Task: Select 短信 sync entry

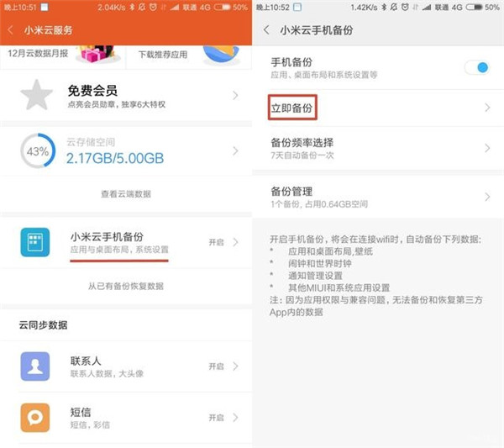Action: (126, 418)
